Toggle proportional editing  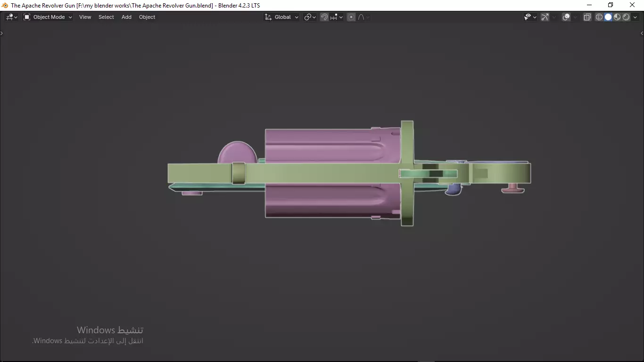pos(351,17)
